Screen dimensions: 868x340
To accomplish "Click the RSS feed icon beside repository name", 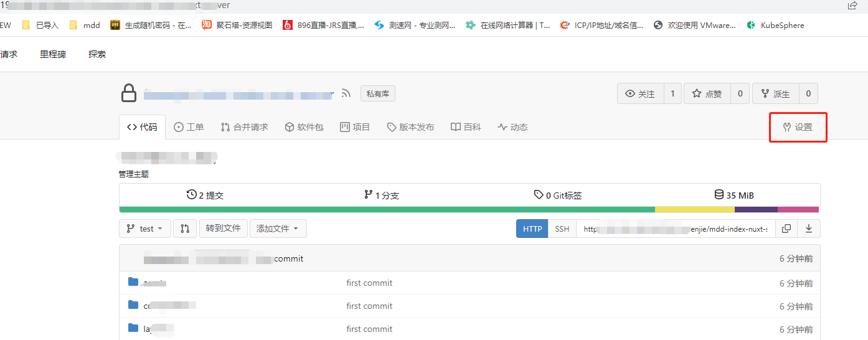I will point(347,94).
